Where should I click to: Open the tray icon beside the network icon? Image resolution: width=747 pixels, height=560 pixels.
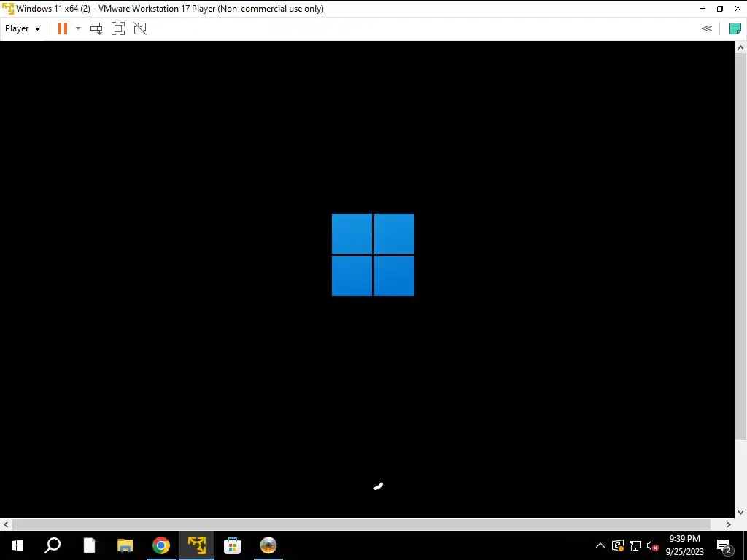(x=618, y=545)
